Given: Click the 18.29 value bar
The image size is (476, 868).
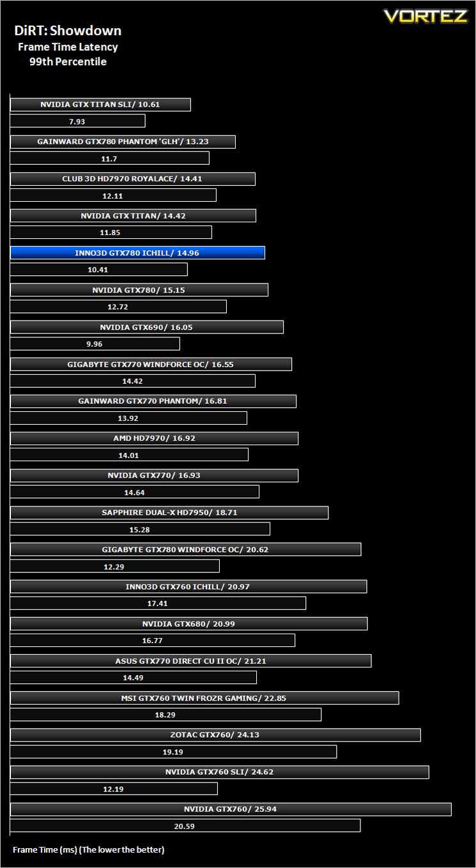Looking at the screenshot, I should pyautogui.click(x=165, y=714).
